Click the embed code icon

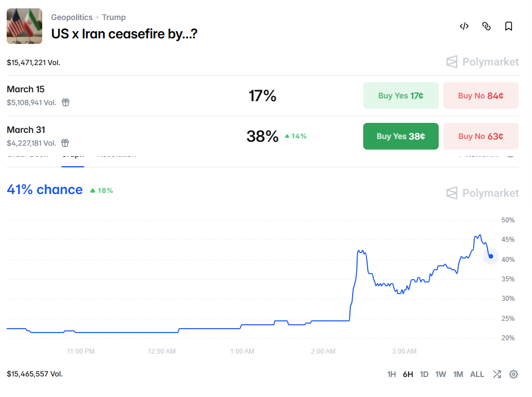(464, 26)
